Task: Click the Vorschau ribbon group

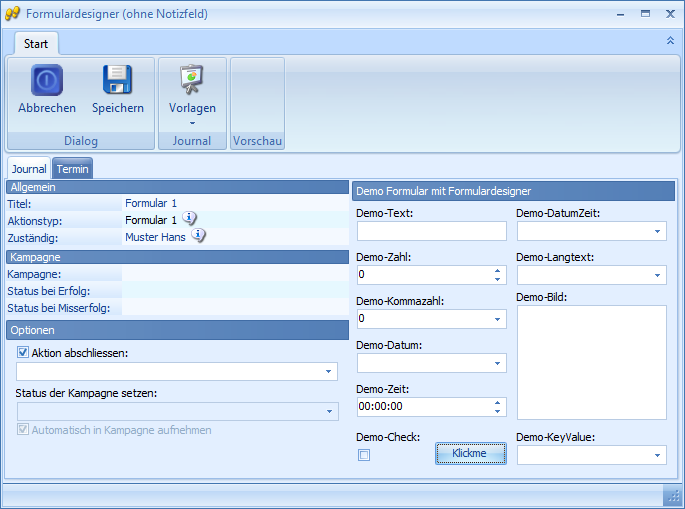Action: tap(257, 104)
